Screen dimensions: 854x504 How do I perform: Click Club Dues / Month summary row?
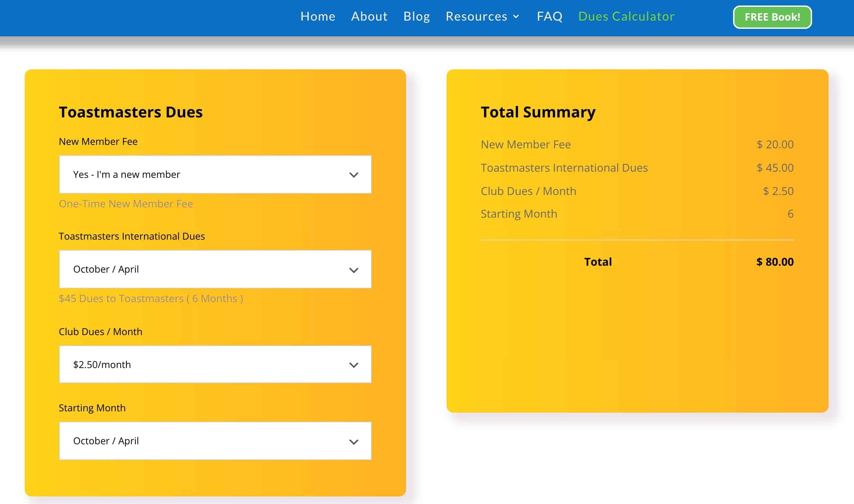pos(637,191)
